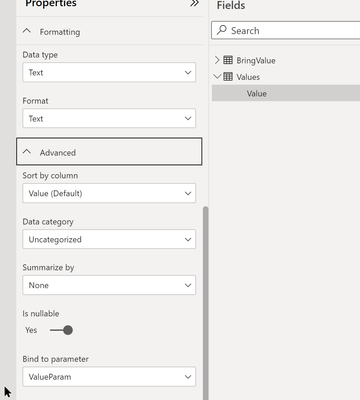Select the Value field in Fields list
Screen dimensions: 360x400
(286, 93)
